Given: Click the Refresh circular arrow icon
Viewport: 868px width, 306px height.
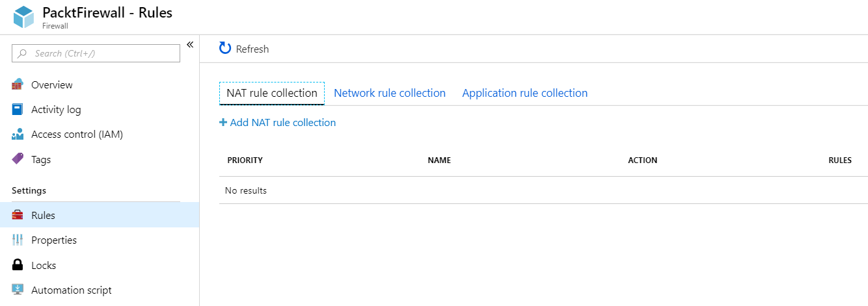Looking at the screenshot, I should (x=225, y=48).
